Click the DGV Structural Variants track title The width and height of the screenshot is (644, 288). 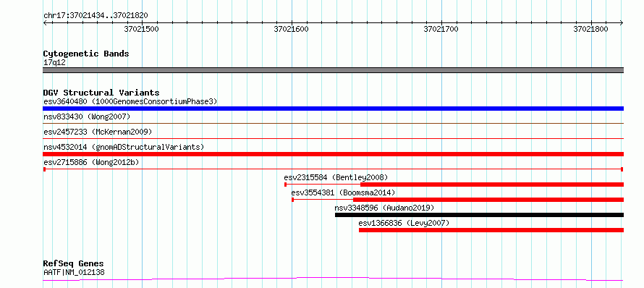[x=101, y=93]
